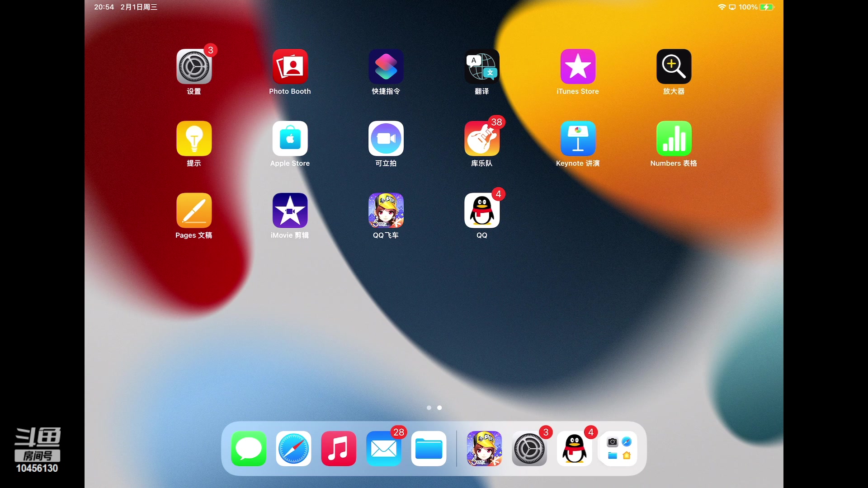Launch the Magnifier (放大器) app
868x488 pixels.
(x=674, y=66)
